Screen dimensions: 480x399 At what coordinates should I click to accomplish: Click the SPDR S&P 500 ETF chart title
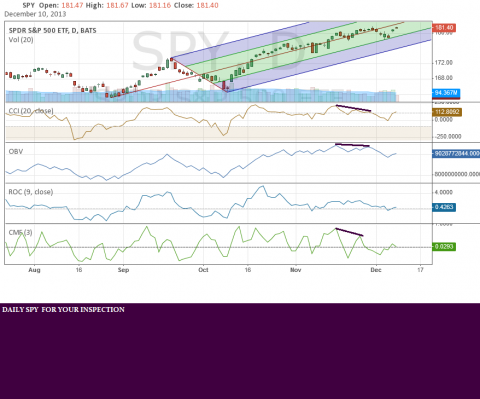click(52, 31)
